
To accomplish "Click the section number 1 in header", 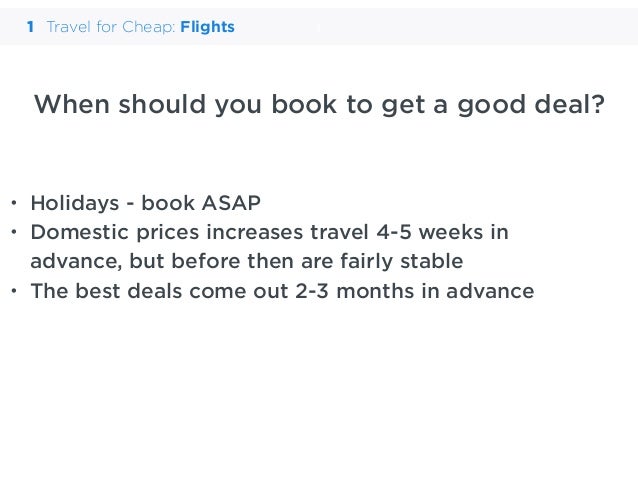I will point(31,27).
